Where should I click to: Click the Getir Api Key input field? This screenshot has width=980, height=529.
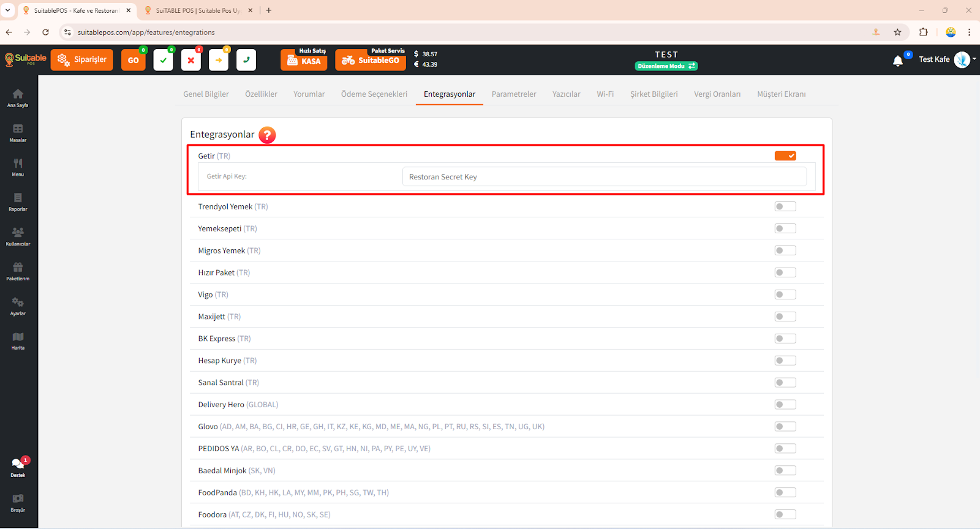605,177
